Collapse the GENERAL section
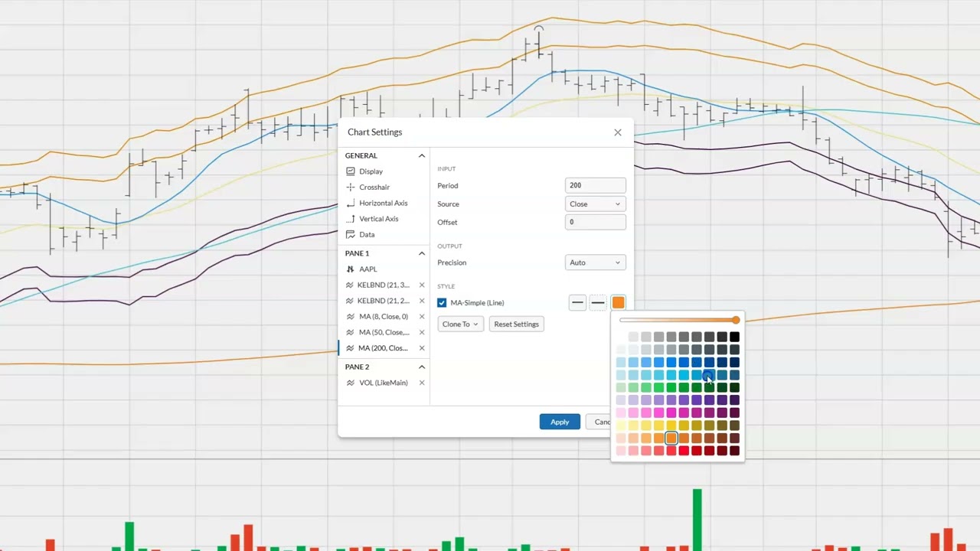The image size is (980, 551). 421,155
